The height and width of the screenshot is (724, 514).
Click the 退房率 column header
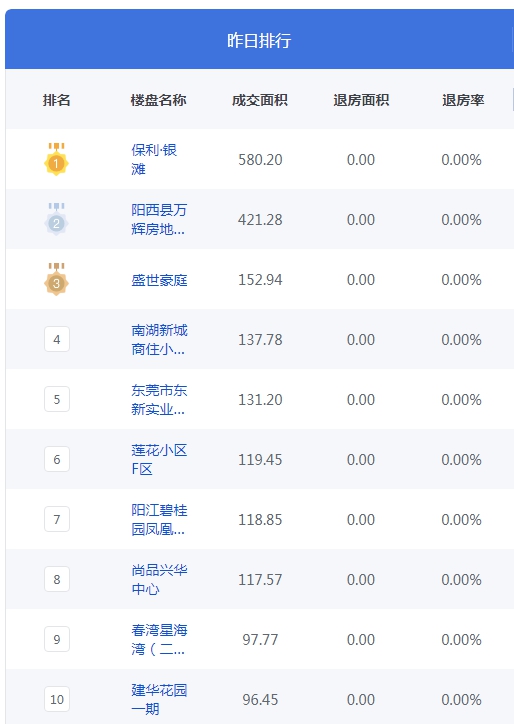pyautogui.click(x=463, y=100)
